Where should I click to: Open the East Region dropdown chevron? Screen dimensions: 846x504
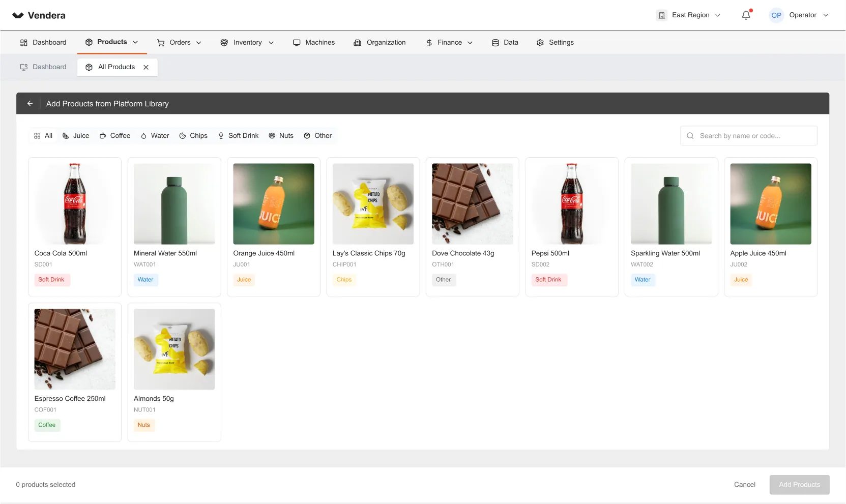click(718, 15)
